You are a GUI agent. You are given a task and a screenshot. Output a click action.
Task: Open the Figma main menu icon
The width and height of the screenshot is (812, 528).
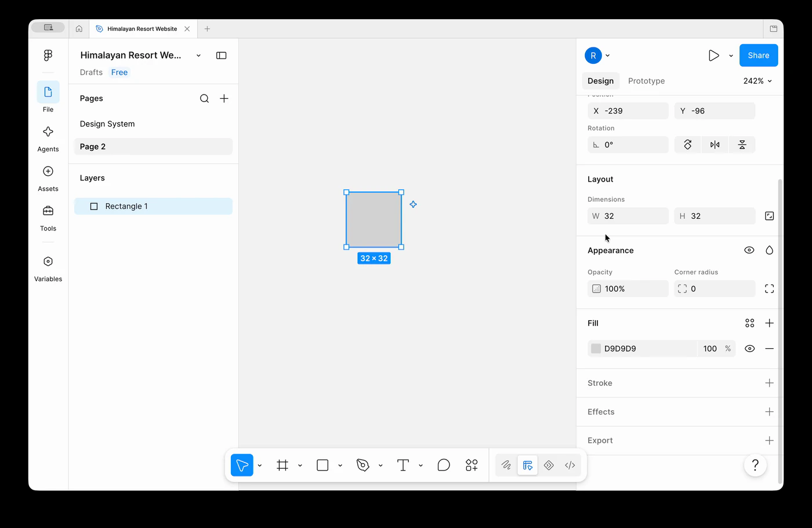(x=48, y=55)
